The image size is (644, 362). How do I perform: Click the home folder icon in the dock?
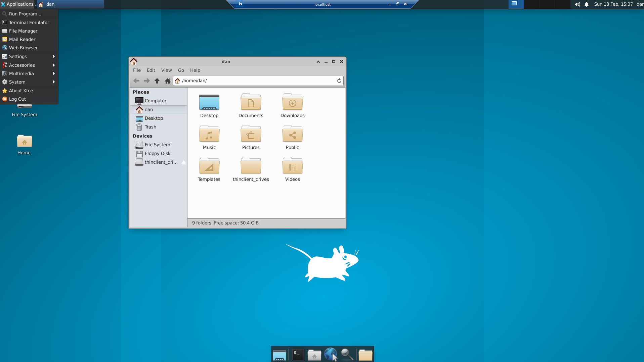314,354
